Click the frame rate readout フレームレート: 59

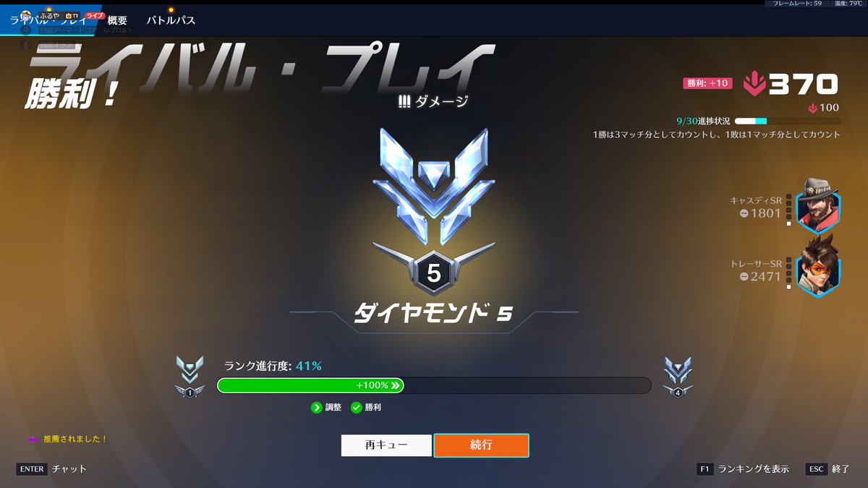(797, 4)
